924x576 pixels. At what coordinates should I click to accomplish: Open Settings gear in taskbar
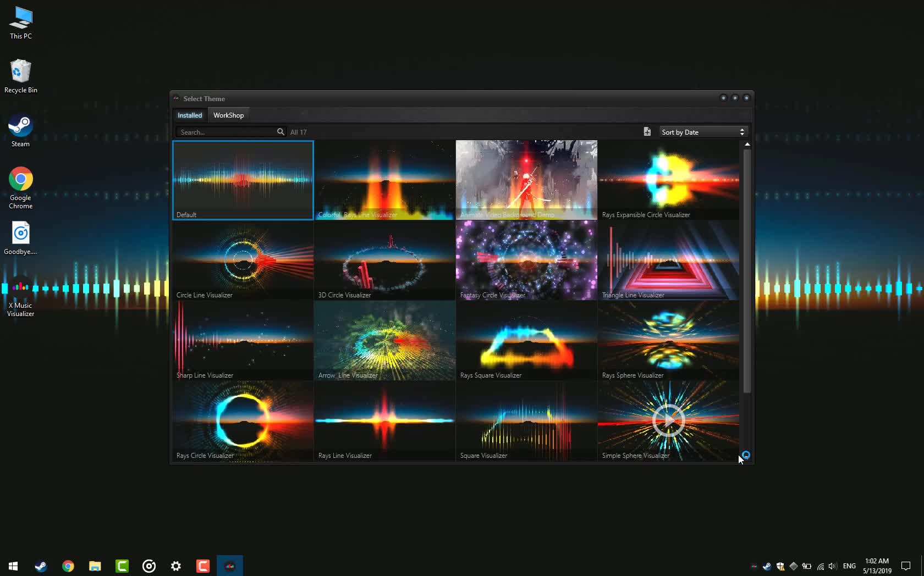coord(176,566)
